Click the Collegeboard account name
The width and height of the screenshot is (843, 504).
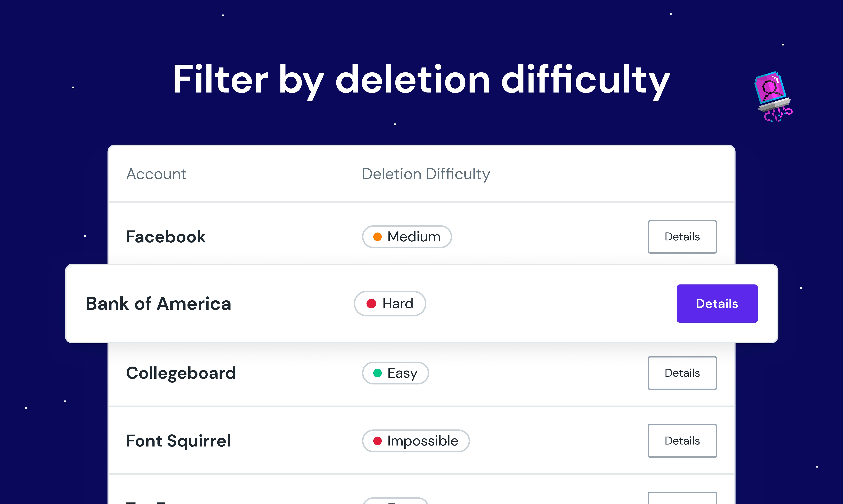tap(181, 373)
